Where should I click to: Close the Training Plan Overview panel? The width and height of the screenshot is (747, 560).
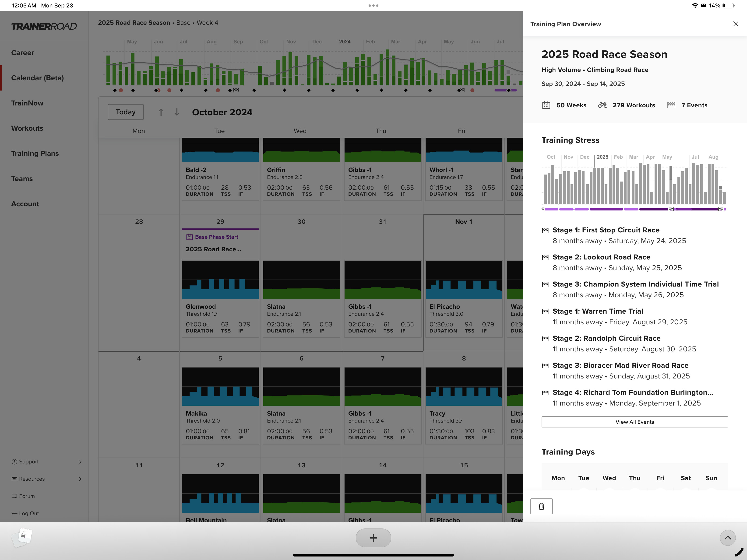tap(736, 24)
